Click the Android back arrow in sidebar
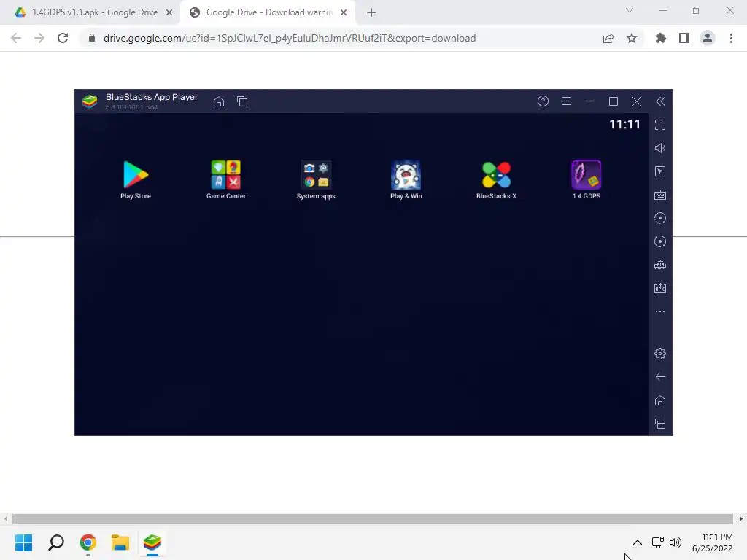747x560 pixels. click(659, 377)
